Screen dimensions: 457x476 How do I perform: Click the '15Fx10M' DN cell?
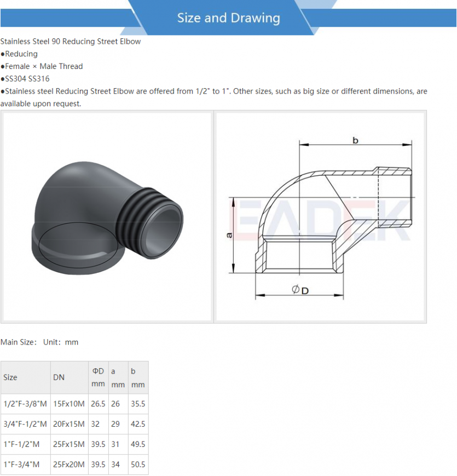tap(69, 404)
